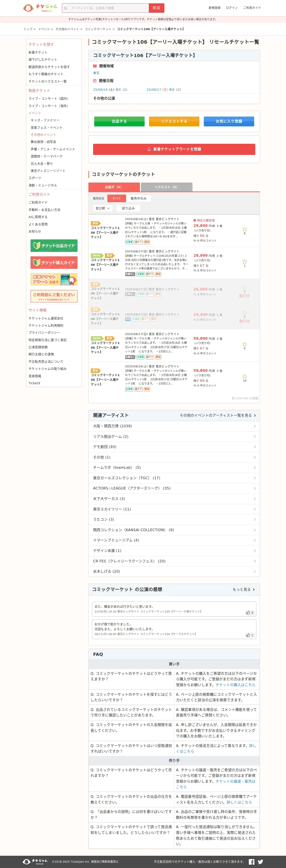Like the review 'おかげ様で助かりました'

tap(250, 635)
